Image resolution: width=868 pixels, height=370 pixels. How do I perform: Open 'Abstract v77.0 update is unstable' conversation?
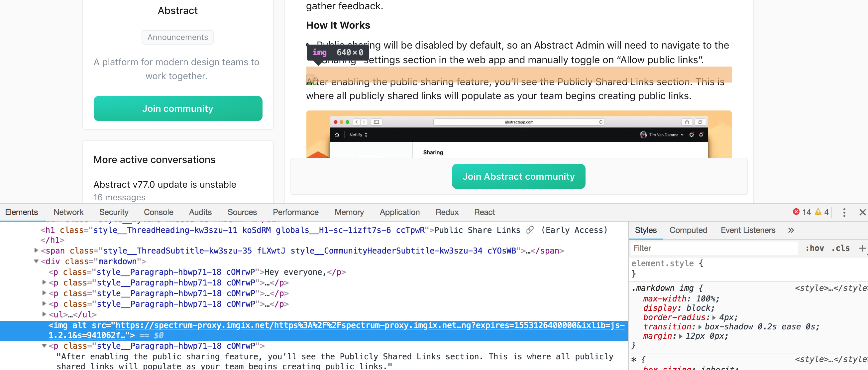(x=165, y=184)
